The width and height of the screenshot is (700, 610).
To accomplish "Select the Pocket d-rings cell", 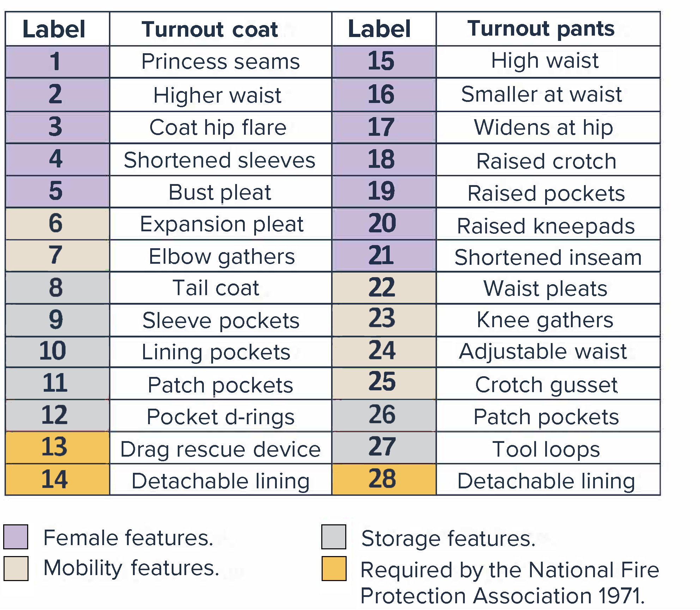I will point(220,416).
